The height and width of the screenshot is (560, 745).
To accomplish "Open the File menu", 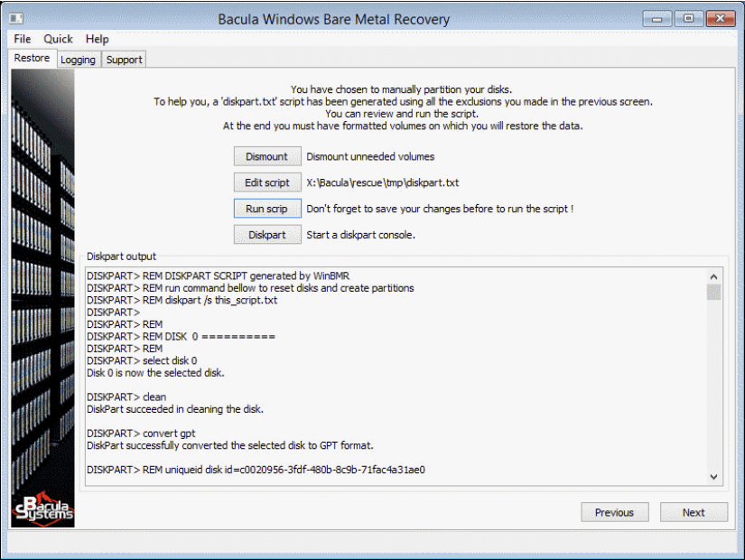I will coord(23,39).
